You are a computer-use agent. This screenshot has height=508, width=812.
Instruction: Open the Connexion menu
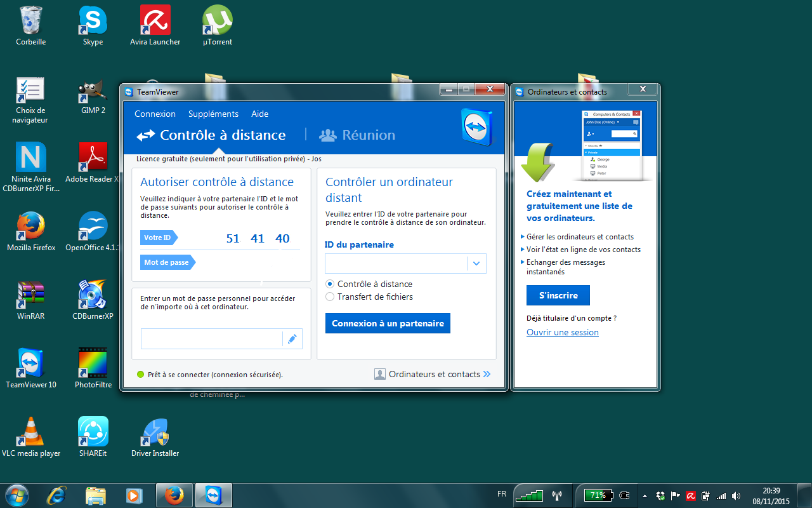coord(155,114)
